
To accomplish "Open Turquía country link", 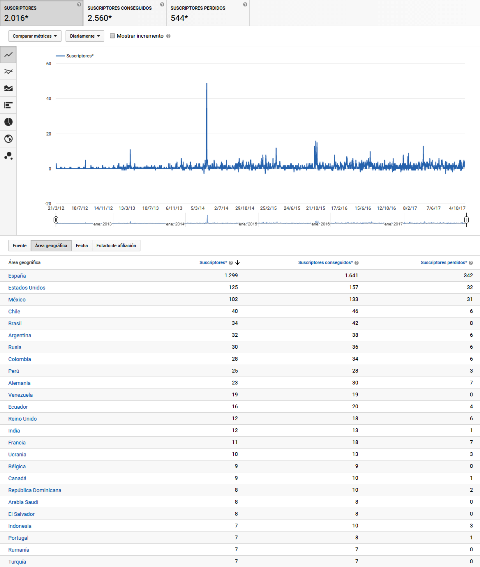I will click(17, 562).
